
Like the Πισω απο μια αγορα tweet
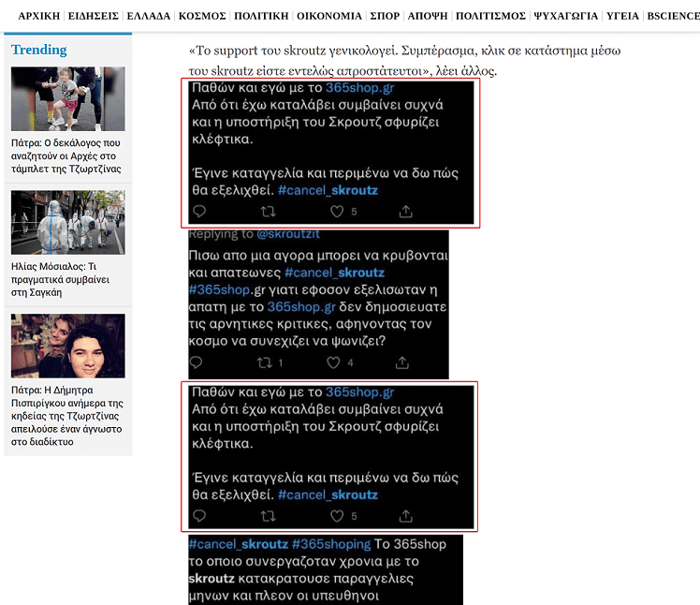pyautogui.click(x=333, y=362)
